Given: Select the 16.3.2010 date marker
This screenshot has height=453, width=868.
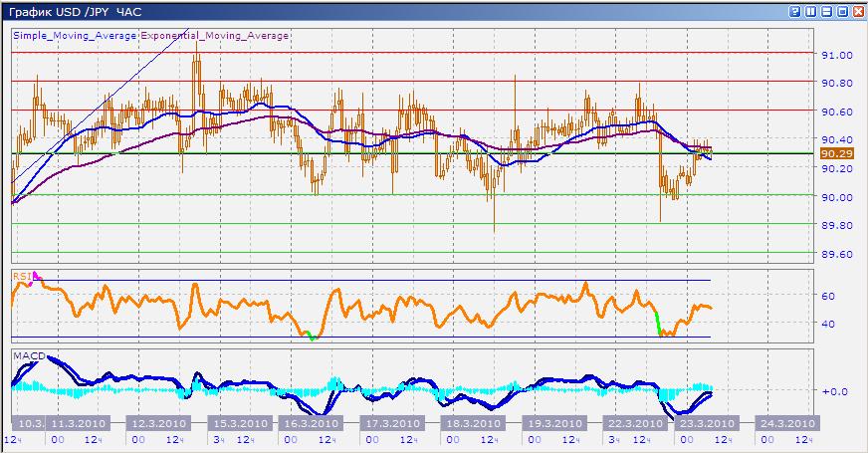Looking at the screenshot, I should coord(312,424).
